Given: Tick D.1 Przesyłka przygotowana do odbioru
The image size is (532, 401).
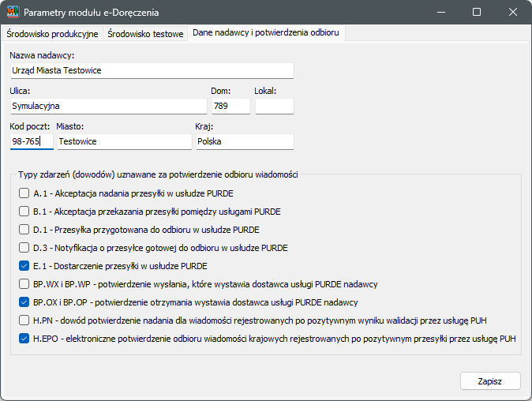Looking at the screenshot, I should 24,230.
